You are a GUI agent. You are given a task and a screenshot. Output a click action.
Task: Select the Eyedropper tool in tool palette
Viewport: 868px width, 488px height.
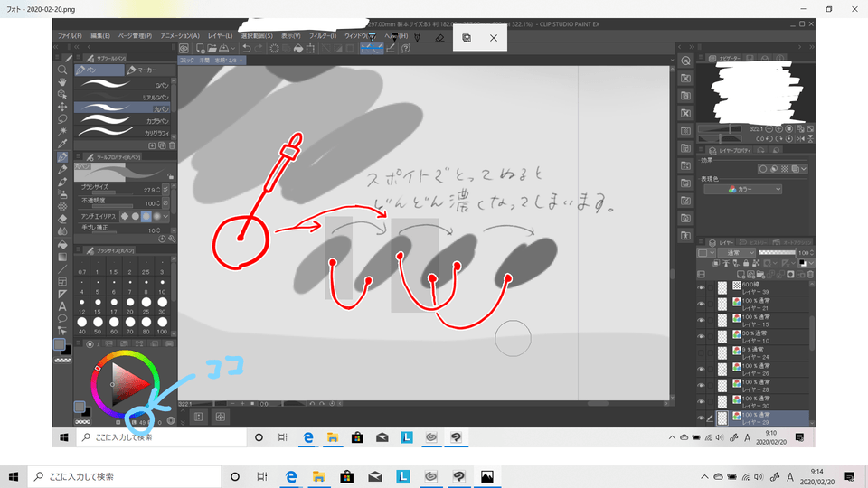pyautogui.click(x=62, y=144)
